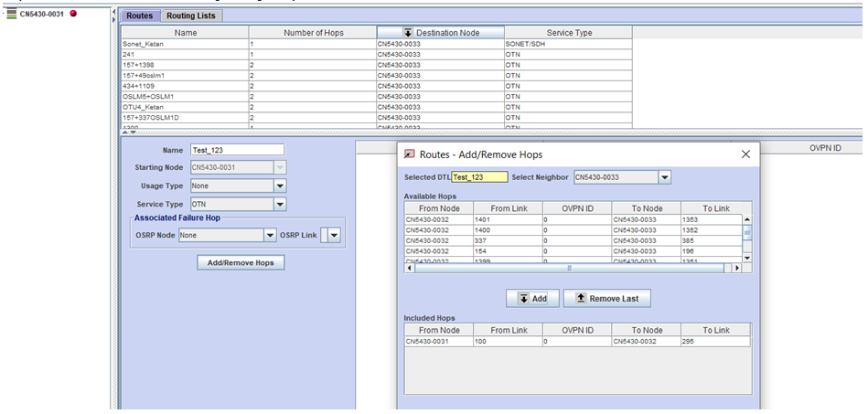Open the OSRP Node dropdown
Image resolution: width=868 pixels, height=414 pixels.
point(270,235)
